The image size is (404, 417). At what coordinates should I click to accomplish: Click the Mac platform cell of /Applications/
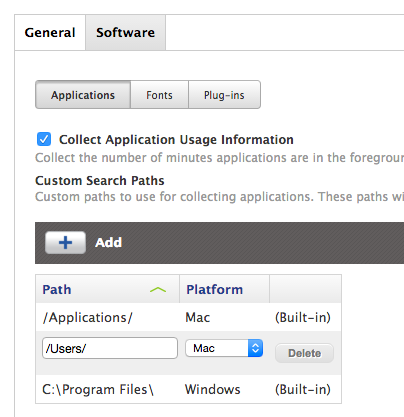198,317
